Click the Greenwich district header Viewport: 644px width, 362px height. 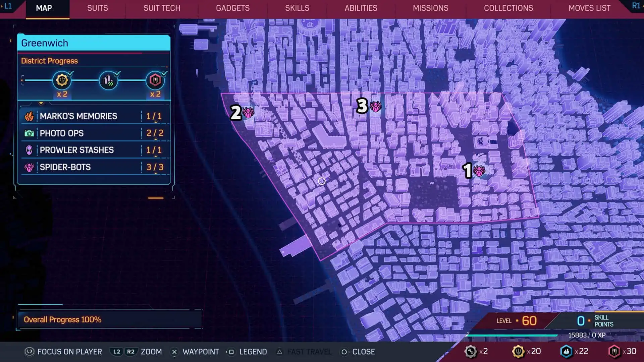pos(94,43)
